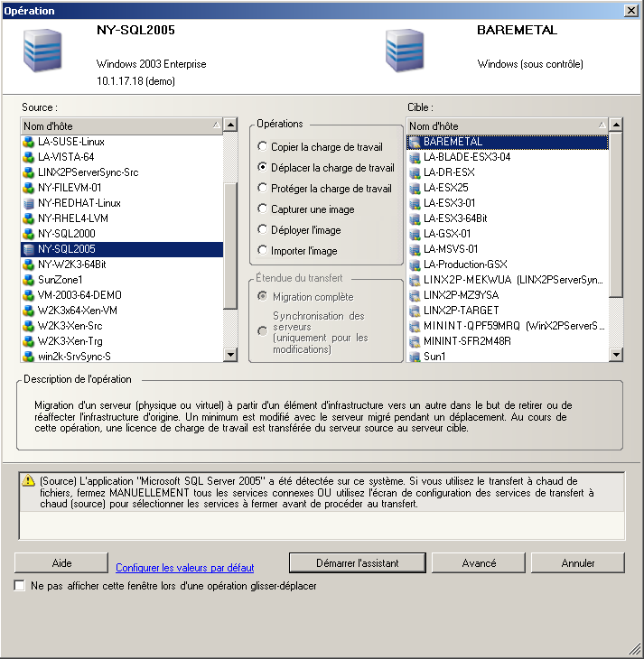Image resolution: width=644 pixels, height=659 pixels.
Task: Select BAREMETAL in the target list
Action: click(x=508, y=142)
